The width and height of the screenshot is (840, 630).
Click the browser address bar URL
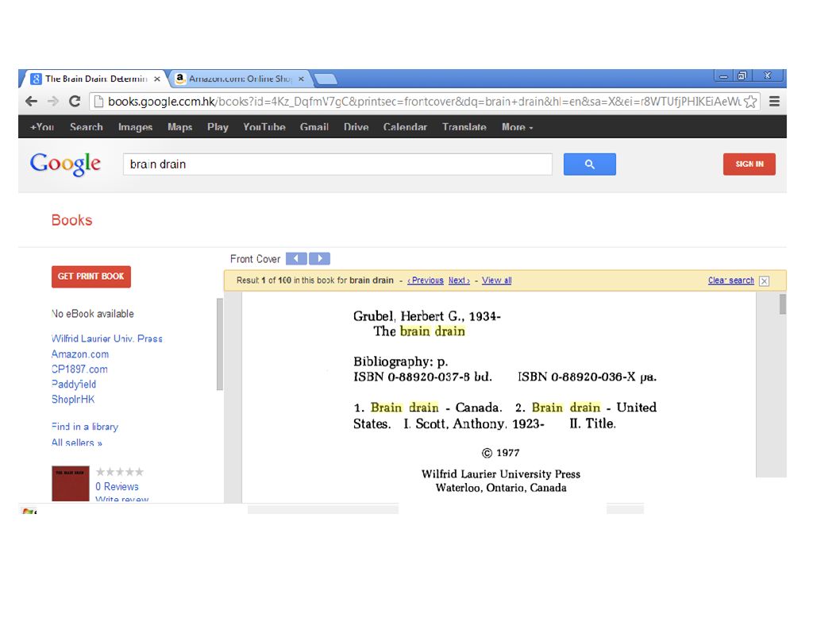(x=424, y=102)
